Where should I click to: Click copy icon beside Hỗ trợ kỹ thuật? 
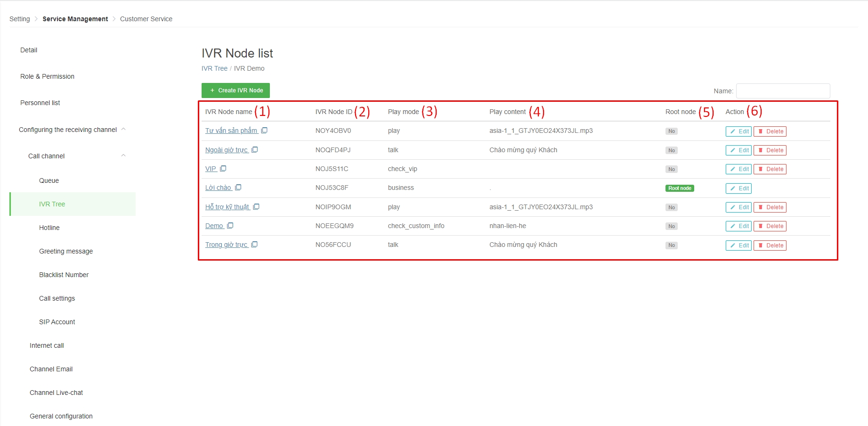[256, 207]
